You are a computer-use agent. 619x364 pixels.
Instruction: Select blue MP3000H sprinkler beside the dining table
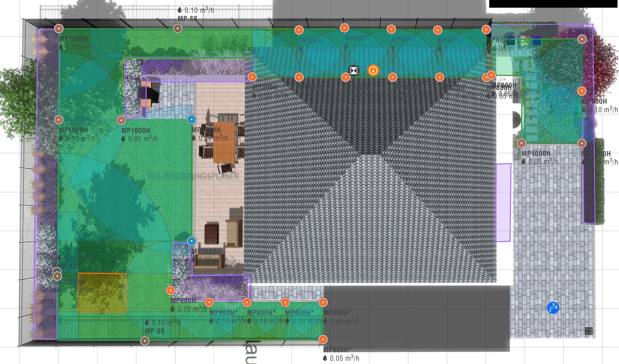[192, 119]
